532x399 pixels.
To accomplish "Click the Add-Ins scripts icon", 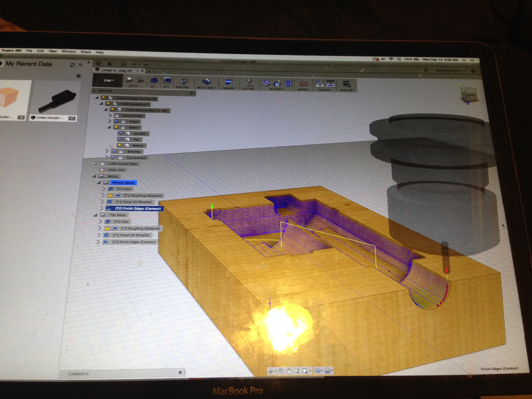I will 347,84.
